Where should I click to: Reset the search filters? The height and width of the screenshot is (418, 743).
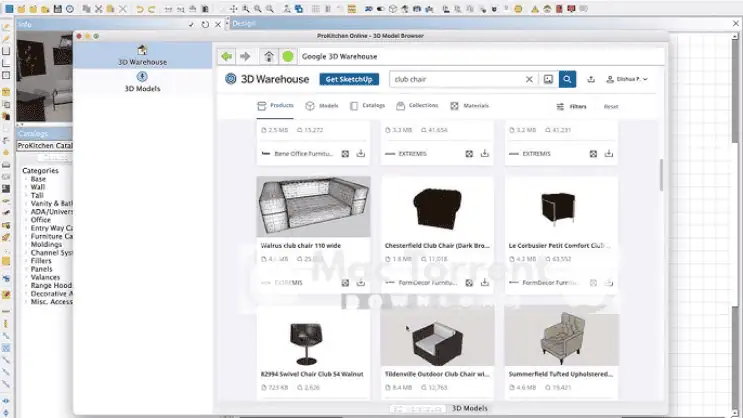[611, 107]
